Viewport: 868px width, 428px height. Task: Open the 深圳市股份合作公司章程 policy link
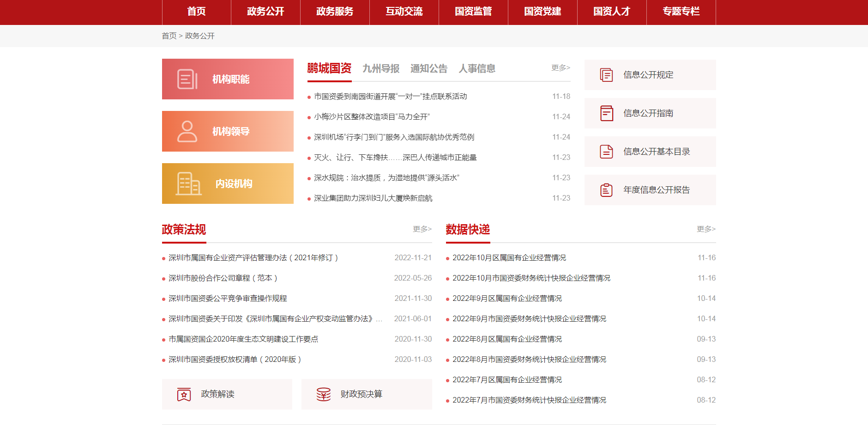(223, 278)
